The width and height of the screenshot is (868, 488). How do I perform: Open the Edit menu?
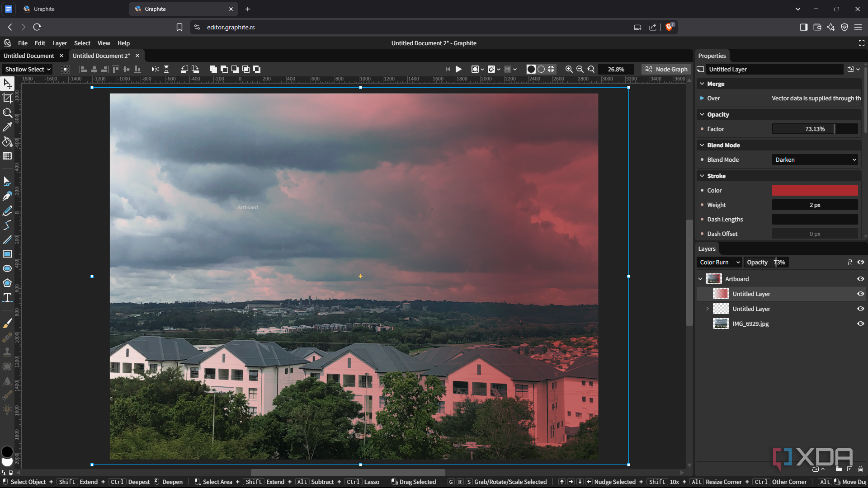pos(40,43)
